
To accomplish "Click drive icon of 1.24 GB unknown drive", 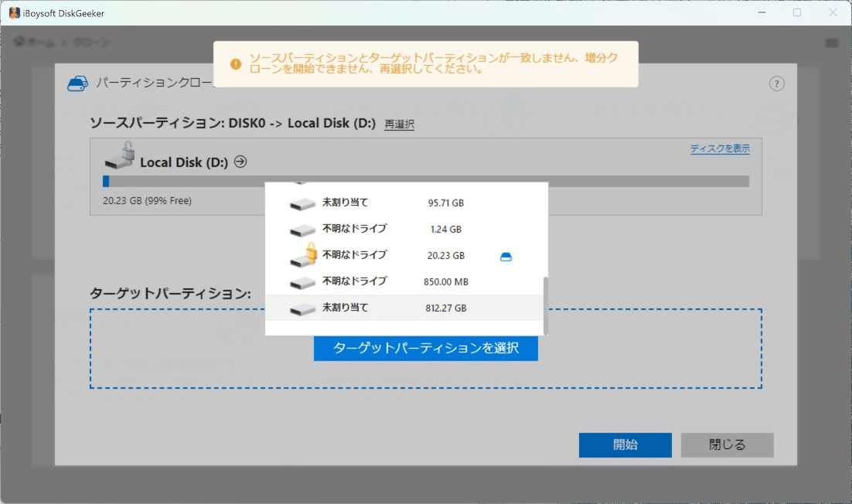I will pyautogui.click(x=302, y=230).
